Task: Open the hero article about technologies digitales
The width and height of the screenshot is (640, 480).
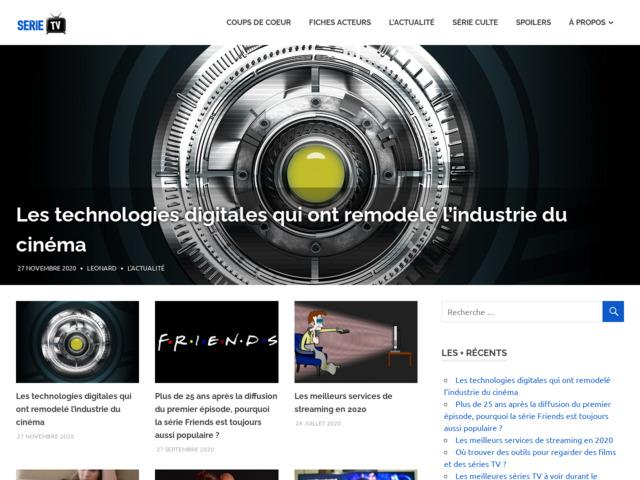Action: 291,229
